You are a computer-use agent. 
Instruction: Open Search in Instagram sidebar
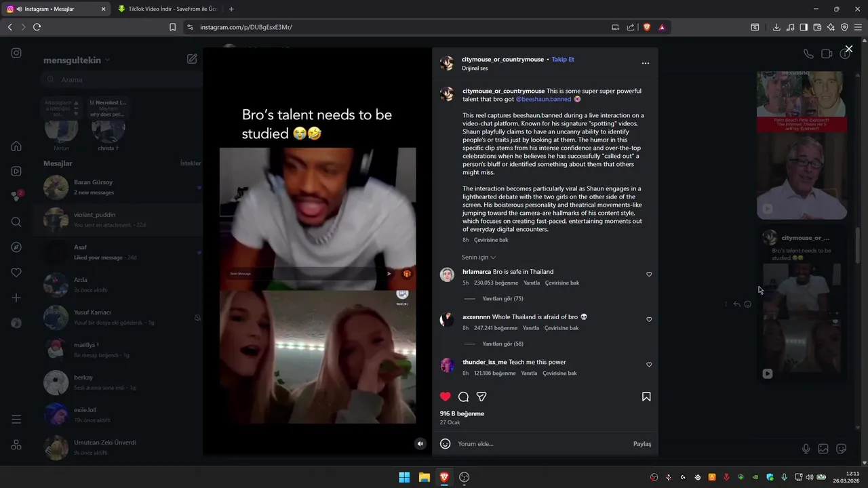click(x=16, y=222)
